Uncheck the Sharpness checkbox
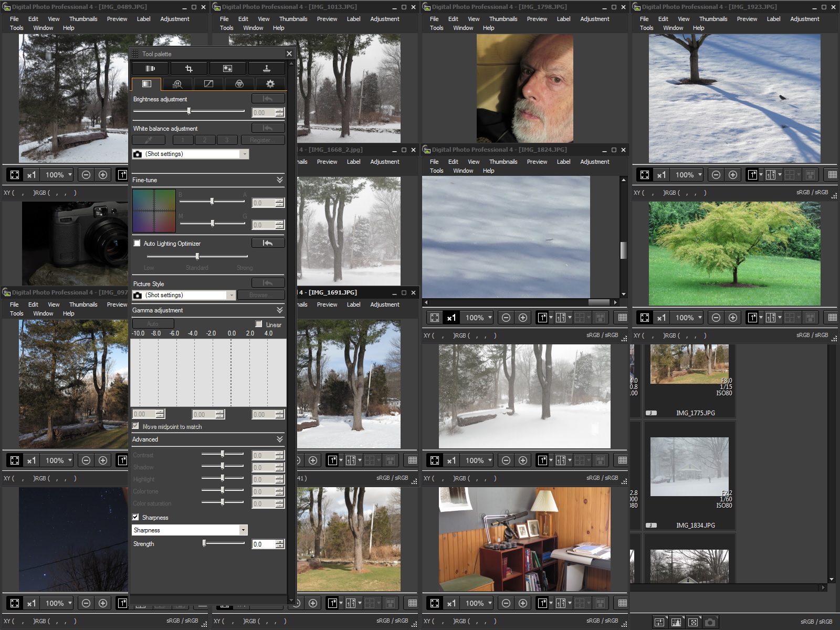 pos(136,517)
